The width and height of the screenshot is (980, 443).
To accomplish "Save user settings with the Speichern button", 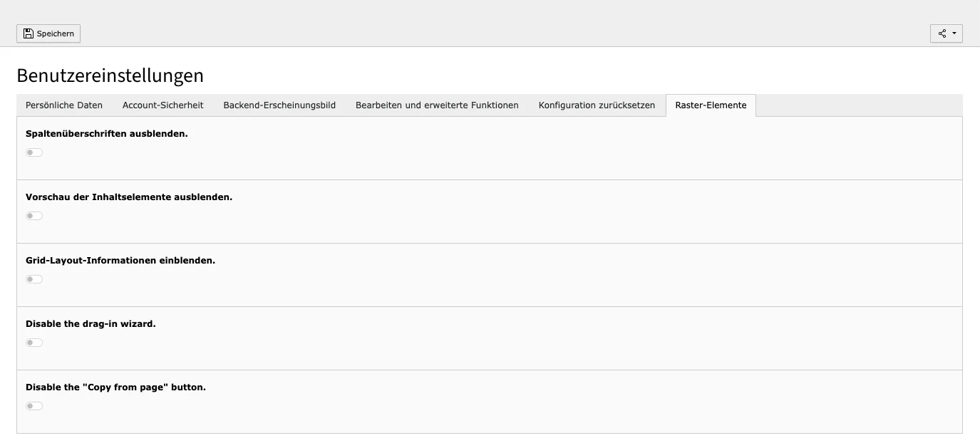I will click(48, 33).
